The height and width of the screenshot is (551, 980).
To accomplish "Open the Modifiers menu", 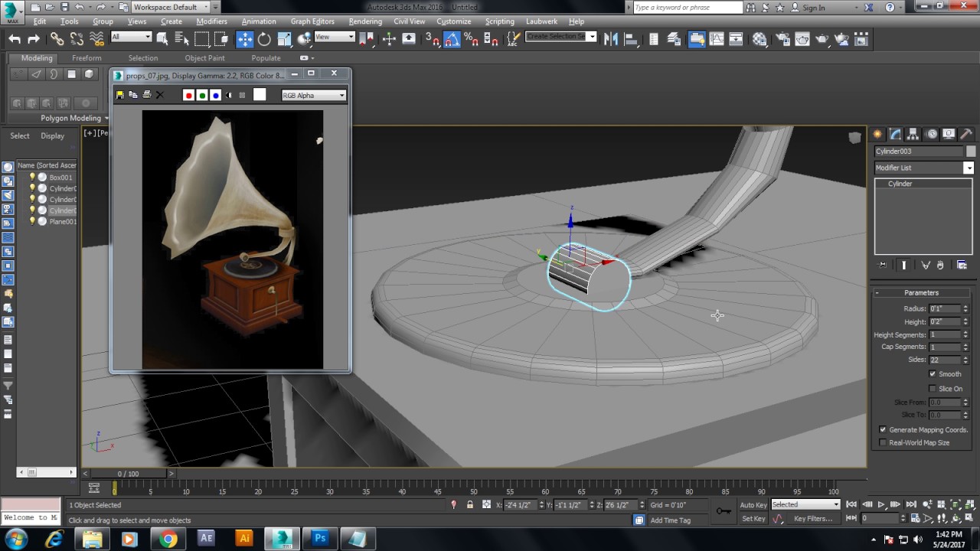I will coord(211,21).
